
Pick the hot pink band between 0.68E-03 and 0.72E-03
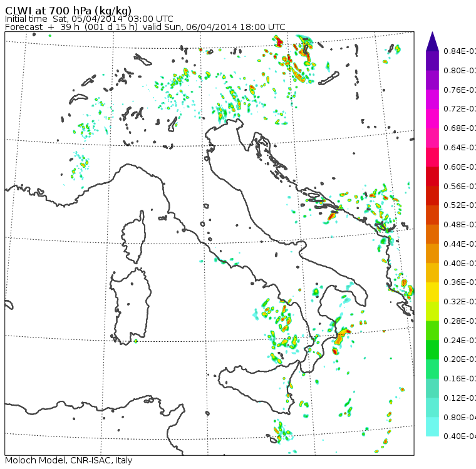[x=432, y=119]
